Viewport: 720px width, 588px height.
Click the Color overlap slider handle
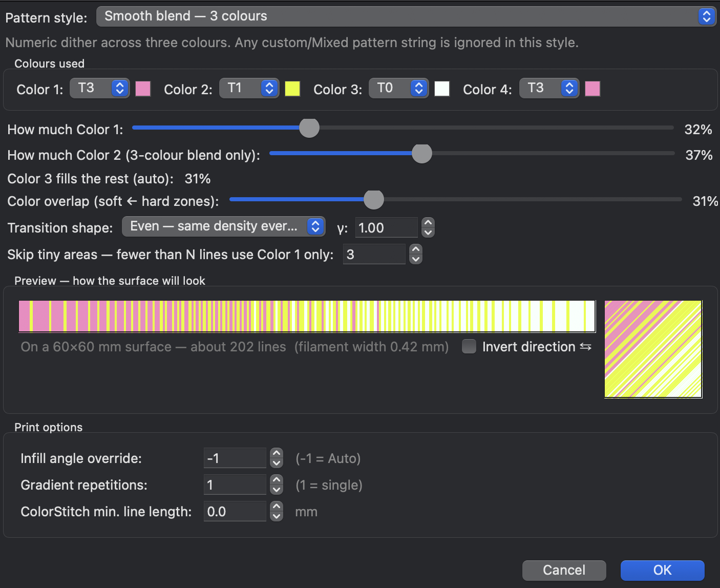[374, 200]
